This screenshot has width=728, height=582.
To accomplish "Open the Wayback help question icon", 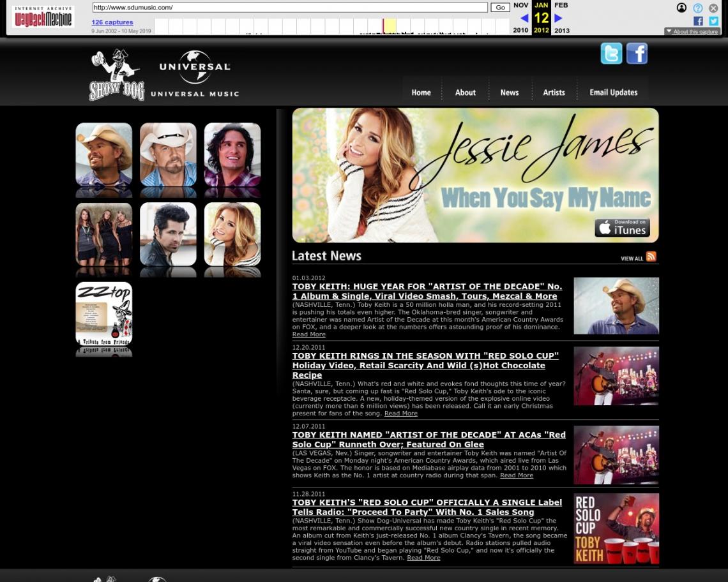I will (x=698, y=8).
